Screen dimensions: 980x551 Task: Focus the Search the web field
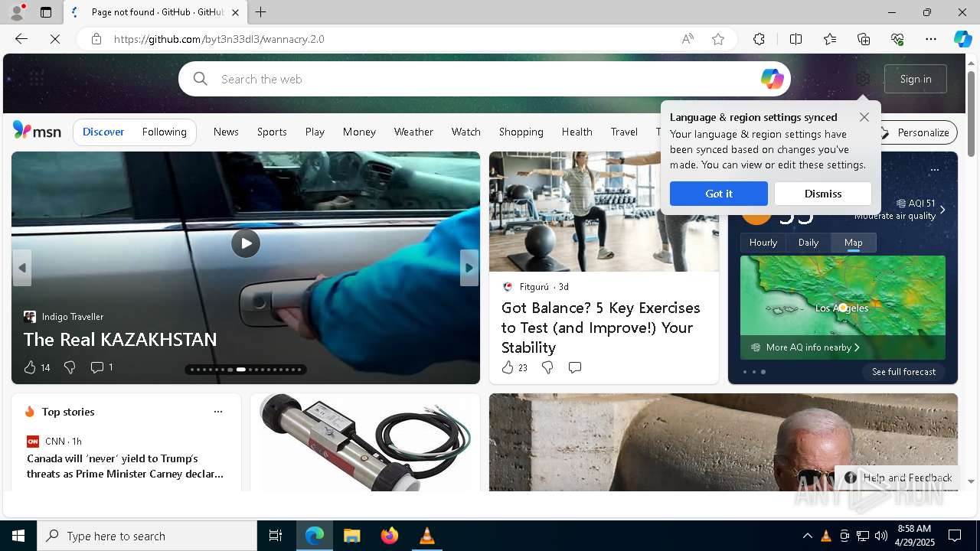(x=484, y=79)
